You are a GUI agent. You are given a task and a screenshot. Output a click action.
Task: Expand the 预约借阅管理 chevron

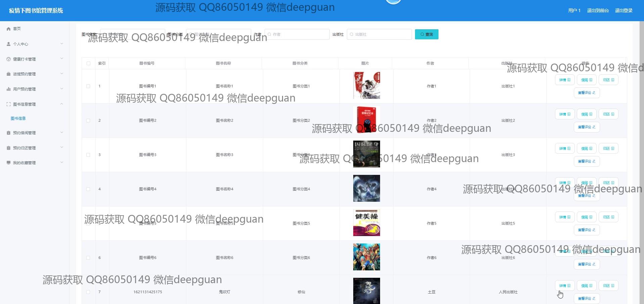(62, 132)
